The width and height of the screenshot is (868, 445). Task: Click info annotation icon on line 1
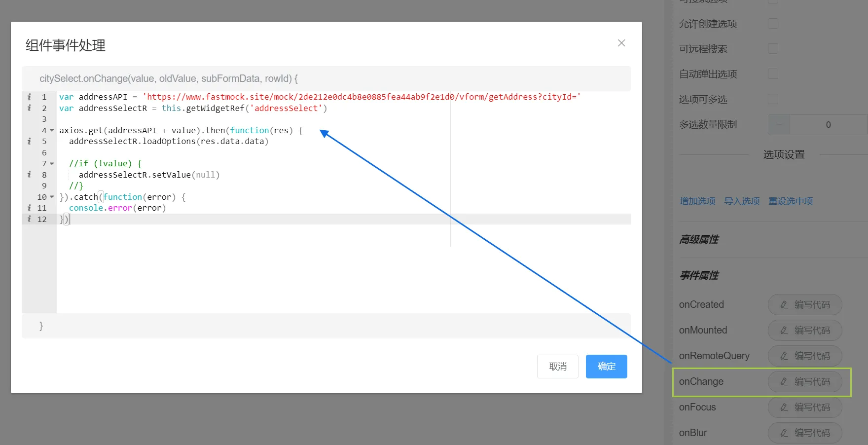tap(29, 97)
